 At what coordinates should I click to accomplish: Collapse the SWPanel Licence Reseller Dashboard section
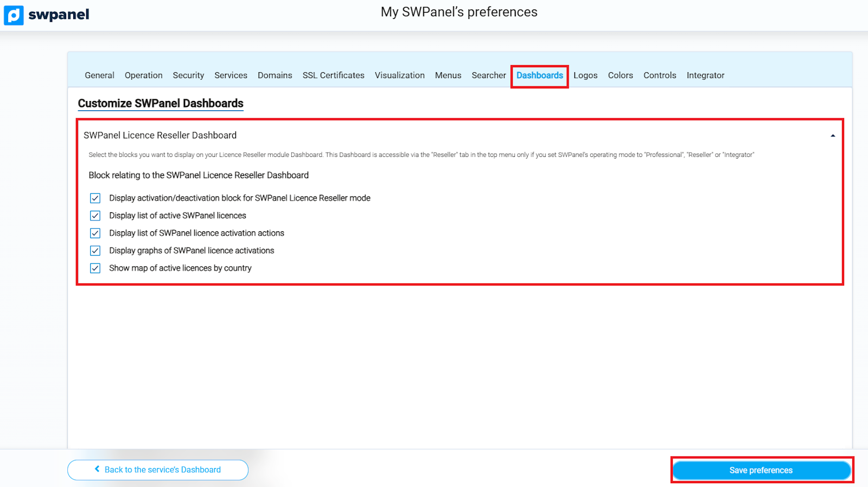click(x=832, y=136)
